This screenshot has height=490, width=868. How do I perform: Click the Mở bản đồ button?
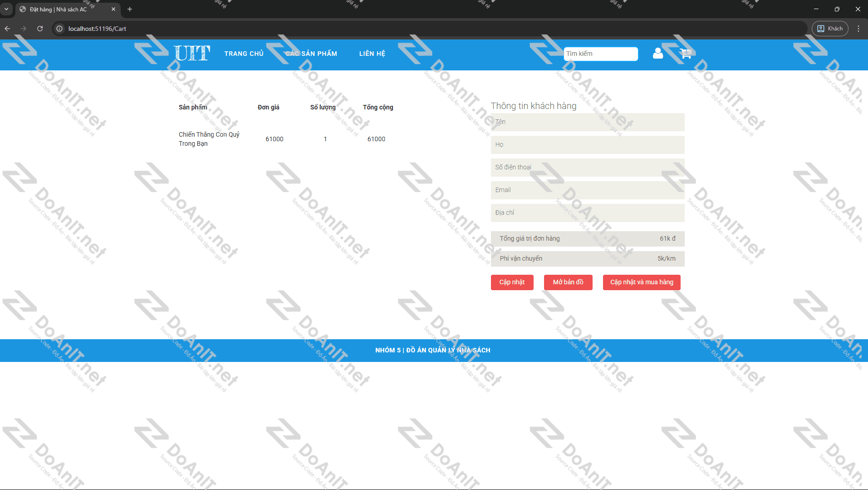tap(568, 282)
